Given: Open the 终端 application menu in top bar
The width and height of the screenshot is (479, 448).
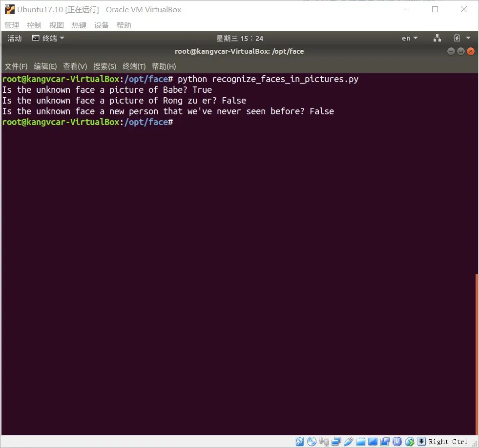Looking at the screenshot, I should coord(48,38).
